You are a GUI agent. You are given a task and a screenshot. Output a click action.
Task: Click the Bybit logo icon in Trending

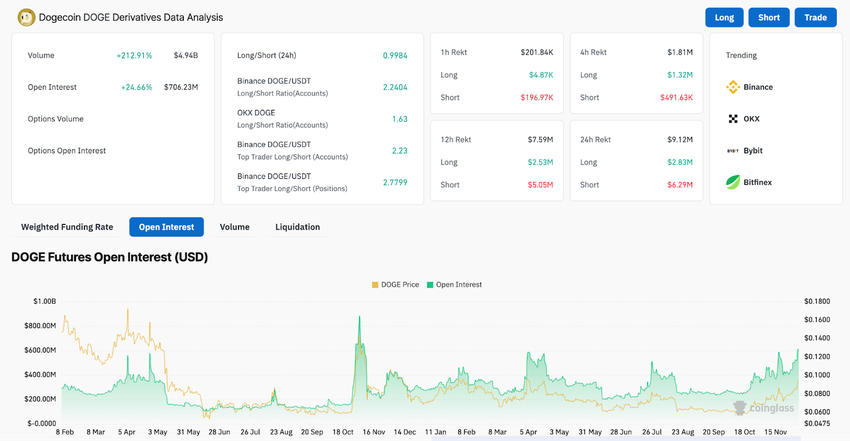(733, 151)
